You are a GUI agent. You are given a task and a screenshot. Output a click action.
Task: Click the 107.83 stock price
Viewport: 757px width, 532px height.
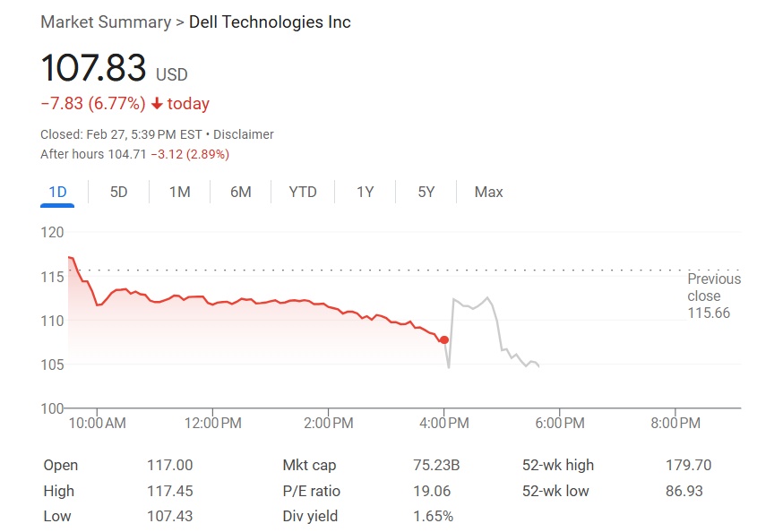(93, 69)
